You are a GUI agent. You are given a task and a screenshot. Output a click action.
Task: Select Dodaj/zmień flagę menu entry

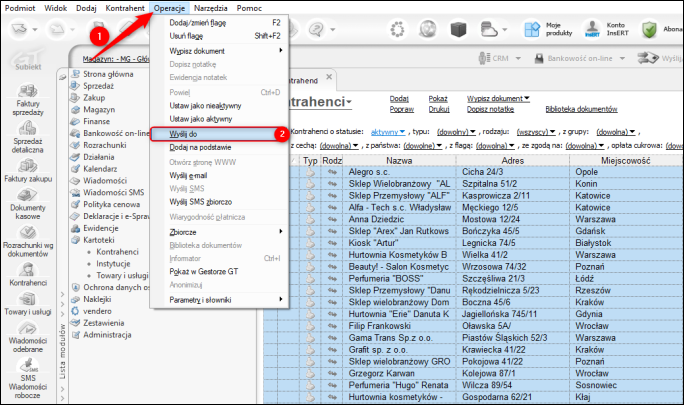tap(219, 23)
